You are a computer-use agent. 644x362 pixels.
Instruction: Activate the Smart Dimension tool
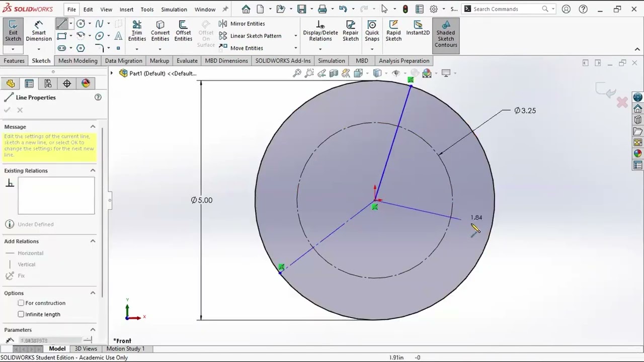point(39,31)
